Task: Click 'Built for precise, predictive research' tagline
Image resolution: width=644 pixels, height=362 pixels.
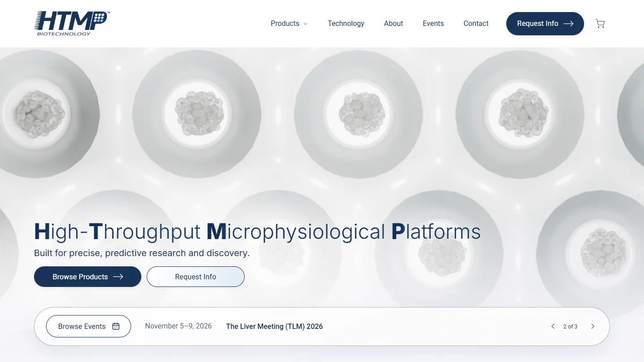Action: (142, 253)
